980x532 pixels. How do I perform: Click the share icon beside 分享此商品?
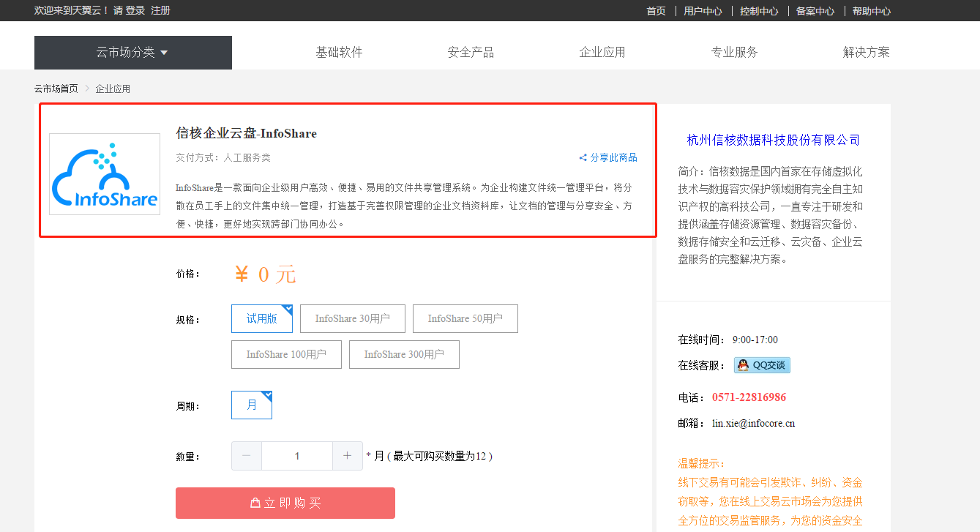point(583,157)
